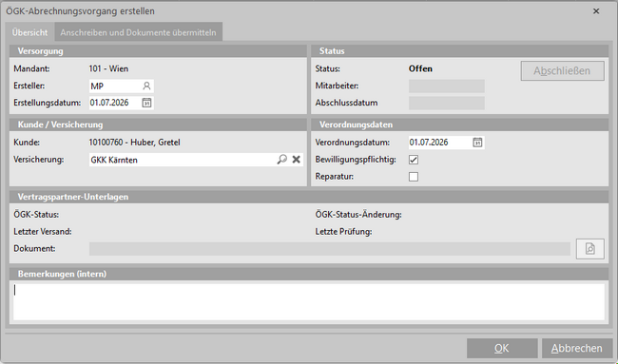The width and height of the screenshot is (618, 364).
Task: Search Versicherung with the magnifier icon
Action: point(281,160)
